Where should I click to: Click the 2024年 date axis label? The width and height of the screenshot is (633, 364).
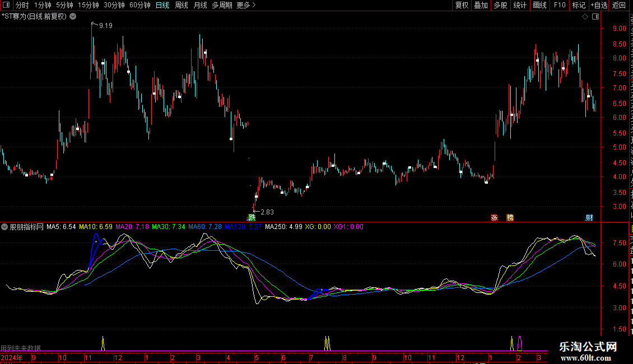click(x=12, y=357)
